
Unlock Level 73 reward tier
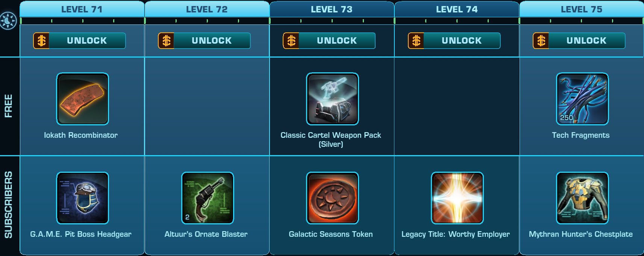[329, 41]
